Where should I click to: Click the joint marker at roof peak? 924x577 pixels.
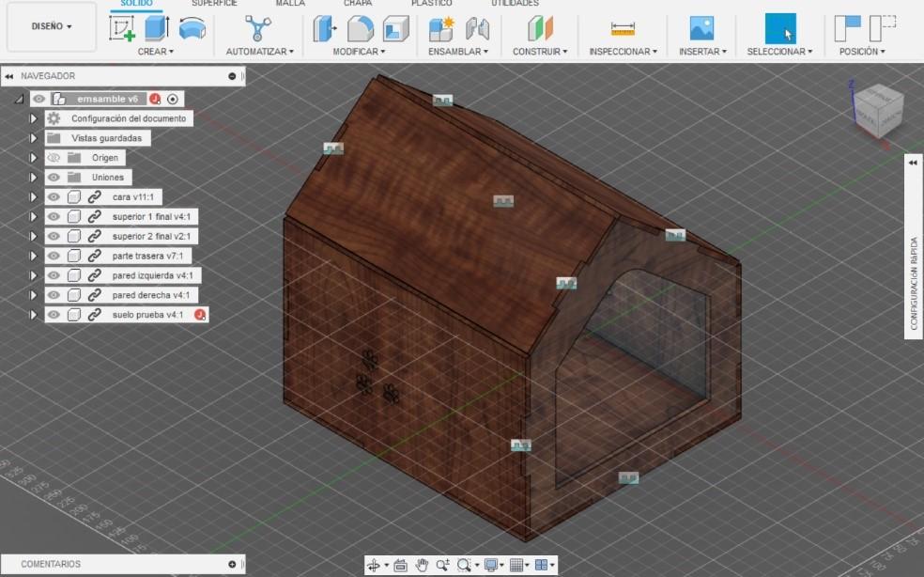(442, 101)
